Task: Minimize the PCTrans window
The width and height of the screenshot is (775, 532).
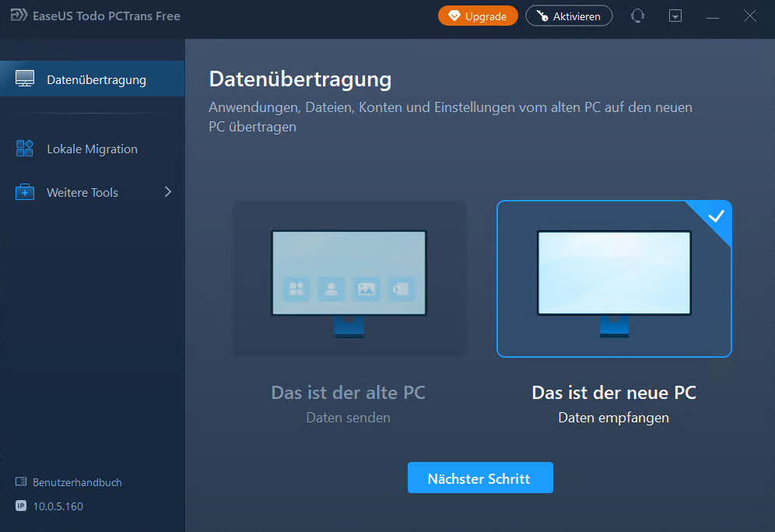Action: point(712,16)
